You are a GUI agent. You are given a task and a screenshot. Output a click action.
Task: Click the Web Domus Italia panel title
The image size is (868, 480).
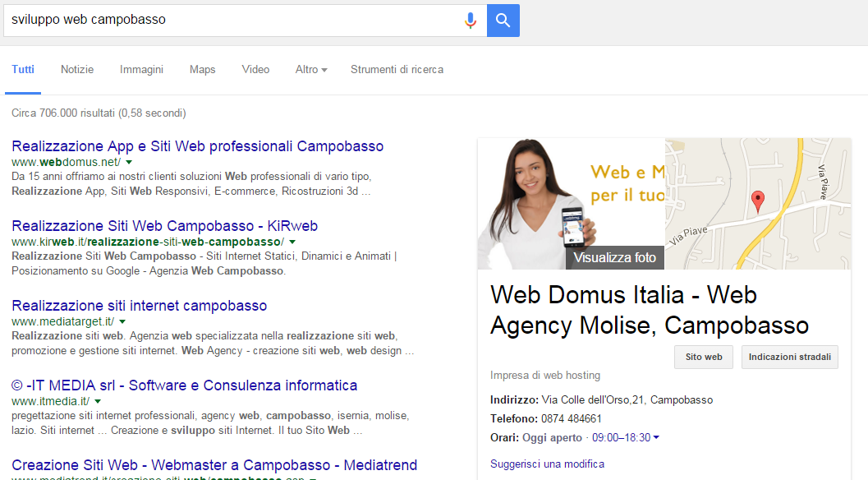click(x=650, y=310)
